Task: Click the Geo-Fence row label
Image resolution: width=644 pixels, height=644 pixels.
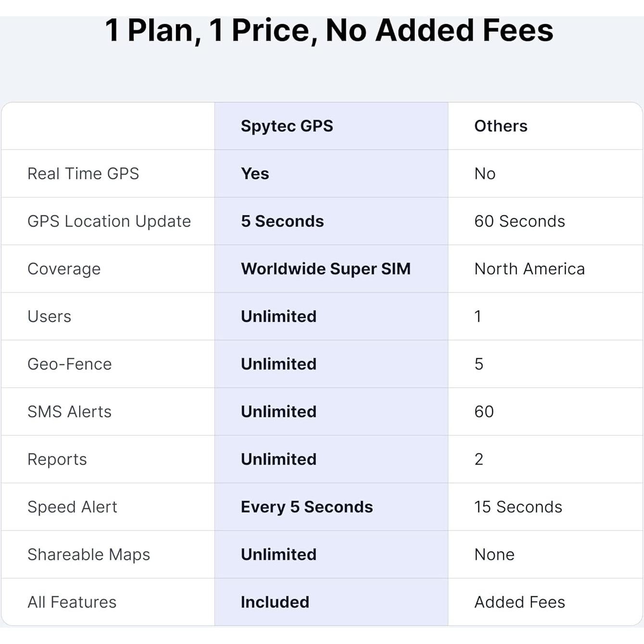Action: (69, 364)
